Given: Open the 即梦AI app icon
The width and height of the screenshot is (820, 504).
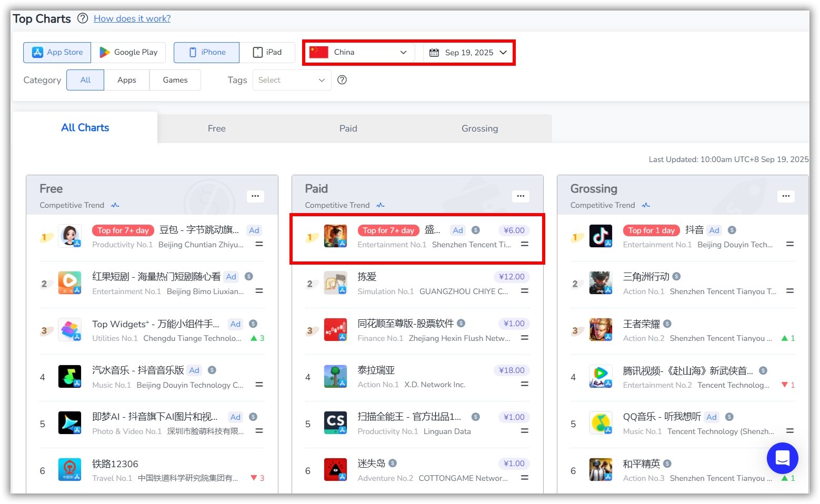Looking at the screenshot, I should click(x=69, y=423).
